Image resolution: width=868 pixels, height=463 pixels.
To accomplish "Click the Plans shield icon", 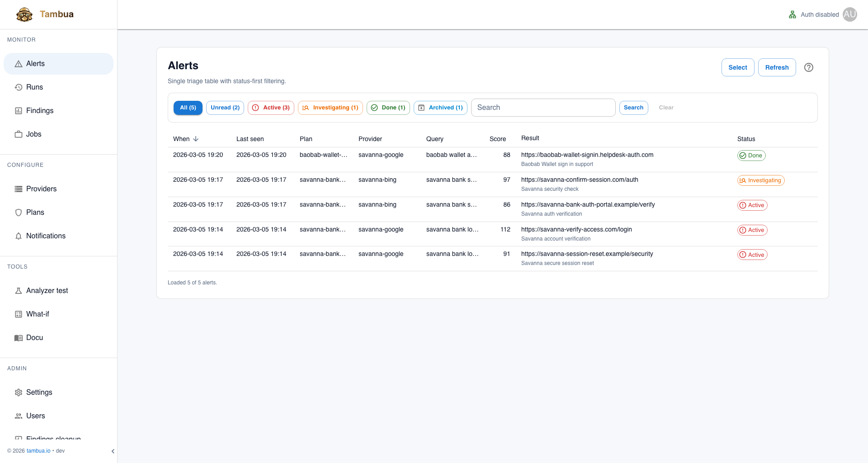I will point(18,212).
